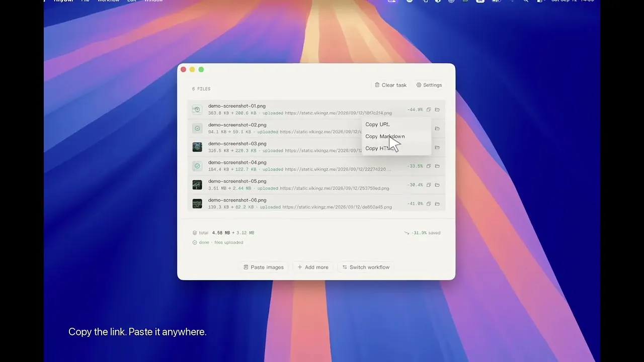Click the uploaded URL of demo-screenshot-01.png
This screenshot has height=362, width=644.
click(339, 113)
